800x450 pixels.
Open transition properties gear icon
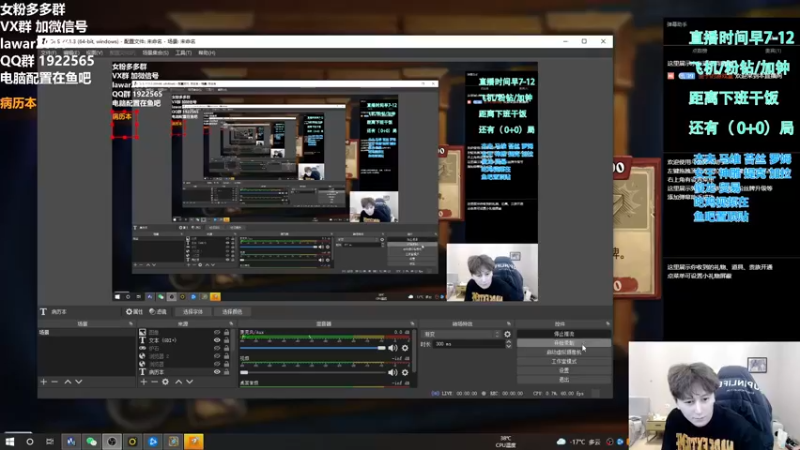507,334
